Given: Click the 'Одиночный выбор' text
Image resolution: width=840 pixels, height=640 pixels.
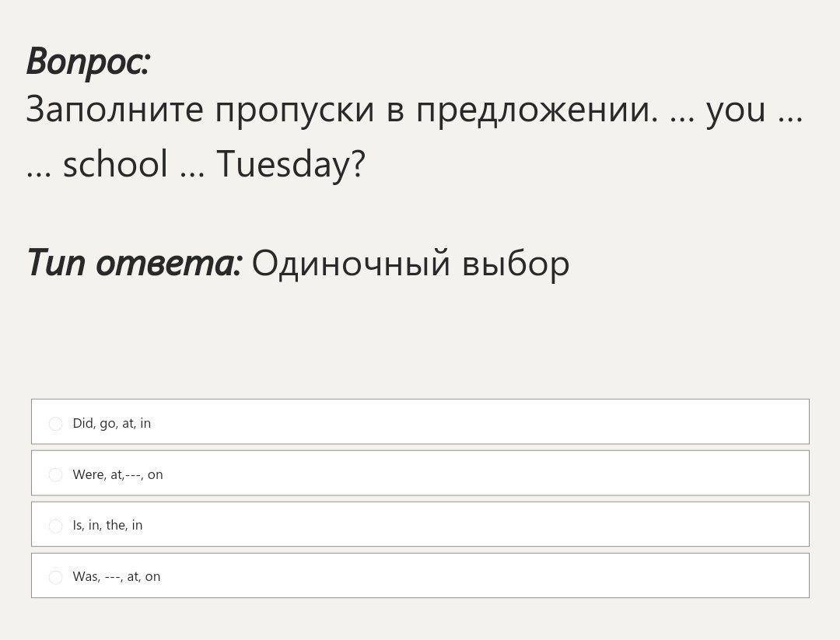Looking at the screenshot, I should [411, 263].
